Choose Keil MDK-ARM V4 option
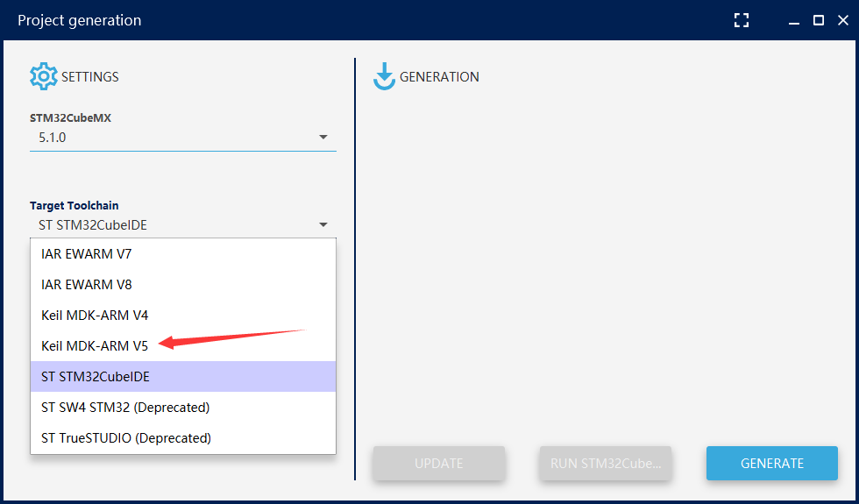Image resolution: width=859 pixels, height=504 pixels. coord(183,315)
